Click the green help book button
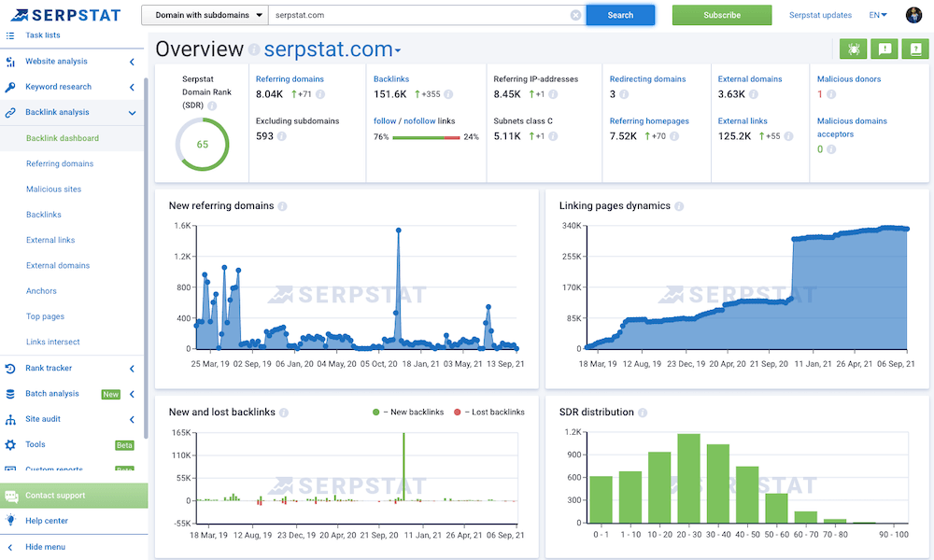Viewport: 934px width, 560px height. (x=915, y=49)
